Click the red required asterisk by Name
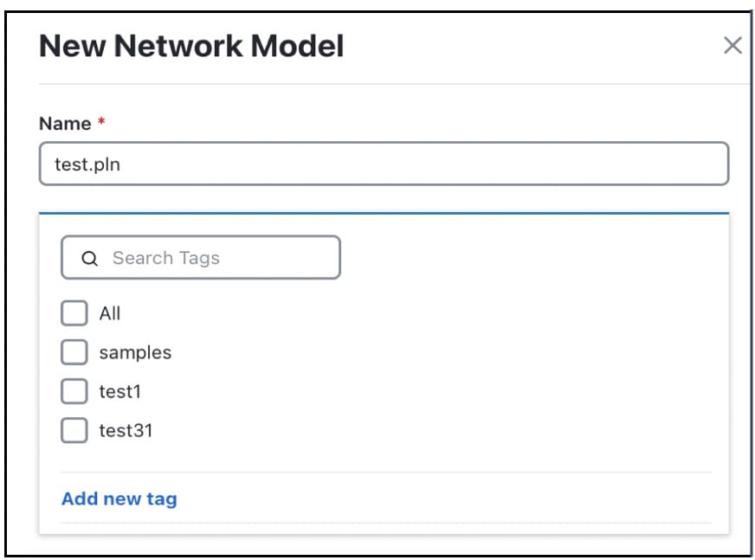This screenshot has height=560, width=755. pos(101,120)
